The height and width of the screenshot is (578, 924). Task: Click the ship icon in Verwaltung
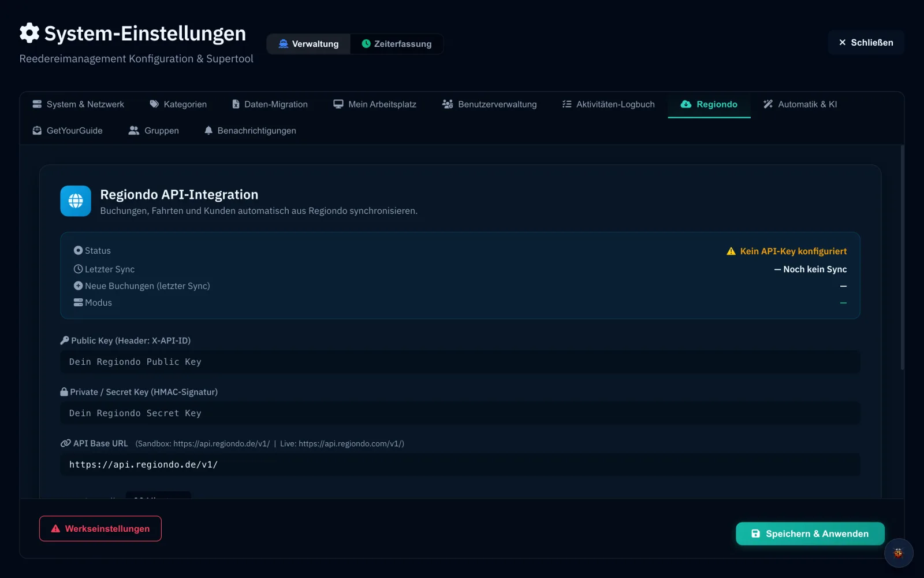[283, 44]
